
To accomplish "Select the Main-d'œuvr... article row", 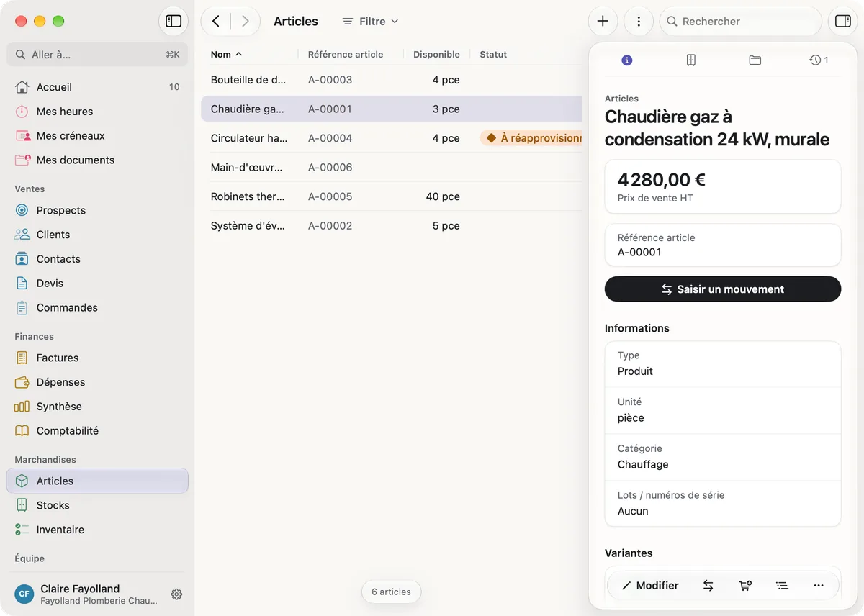I will click(x=391, y=168).
